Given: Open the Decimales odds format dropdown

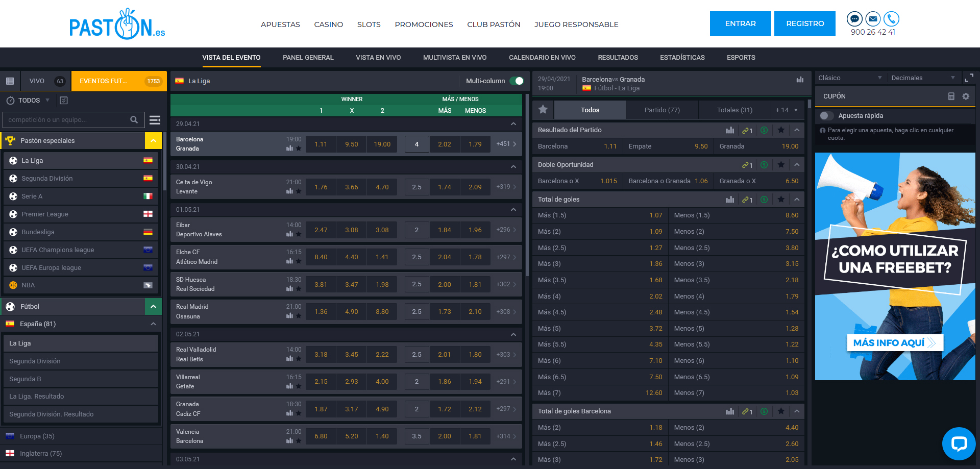Looking at the screenshot, I should (x=923, y=78).
